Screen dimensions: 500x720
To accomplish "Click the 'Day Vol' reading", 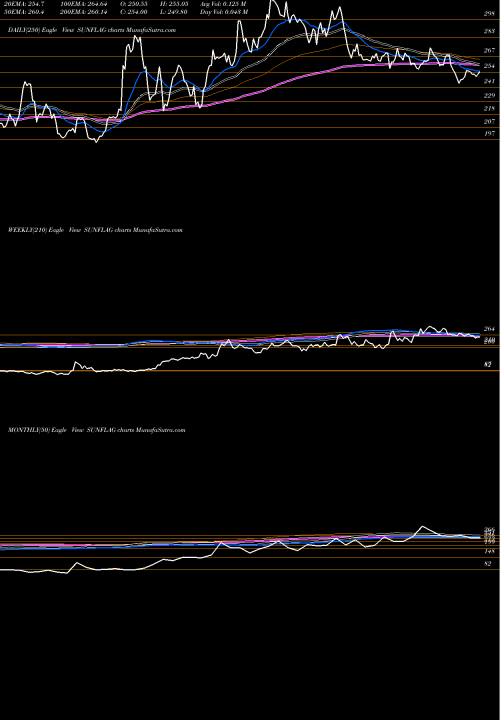I will pos(224,12).
